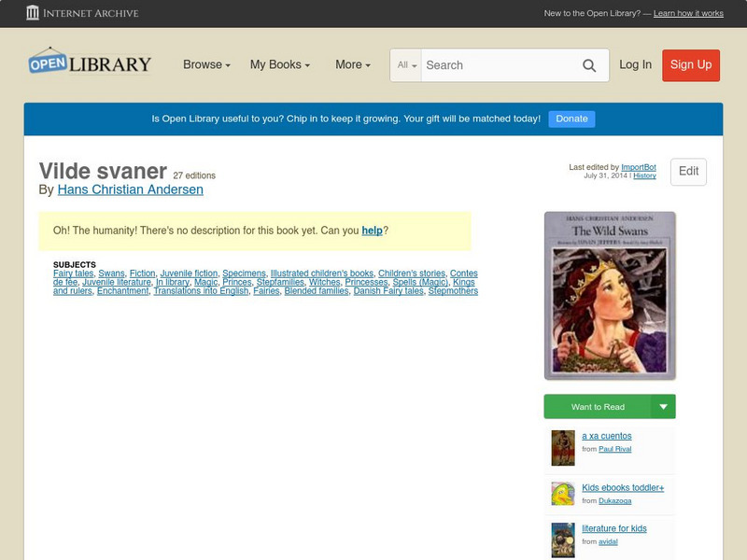This screenshot has height=560, width=747.
Task: Click the red Sign Up button
Action: click(691, 65)
